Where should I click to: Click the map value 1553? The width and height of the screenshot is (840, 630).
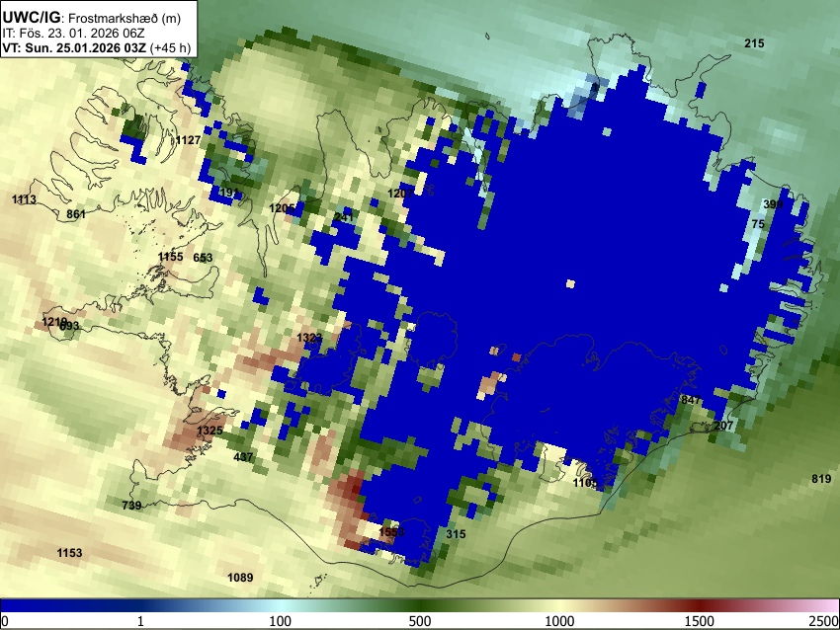pyautogui.click(x=391, y=532)
